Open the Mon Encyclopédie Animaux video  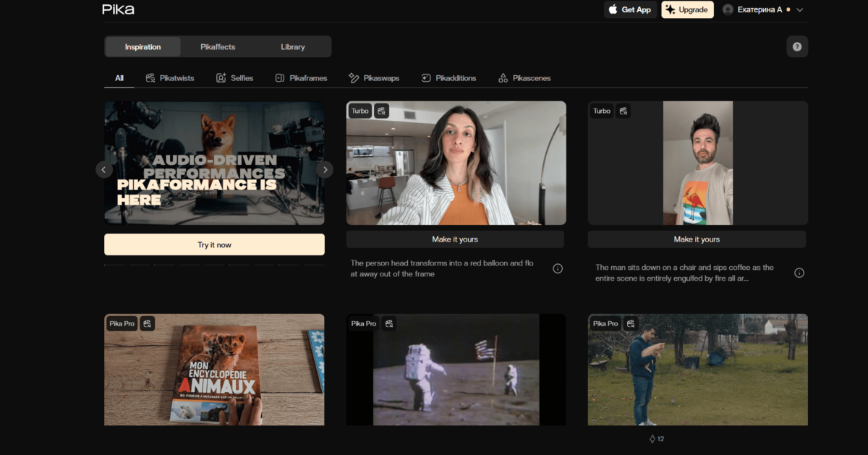(214, 370)
